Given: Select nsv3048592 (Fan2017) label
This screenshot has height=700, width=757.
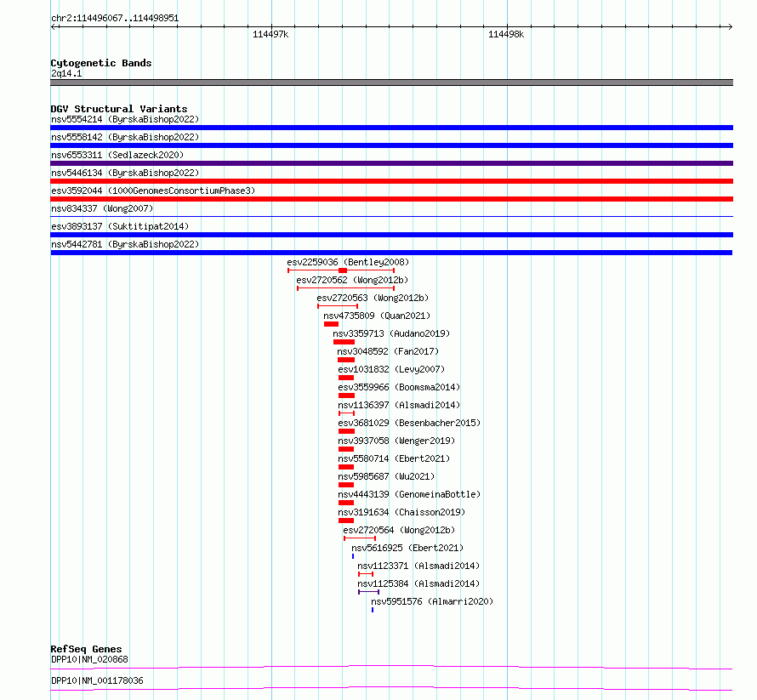Looking at the screenshot, I should pos(388,351).
